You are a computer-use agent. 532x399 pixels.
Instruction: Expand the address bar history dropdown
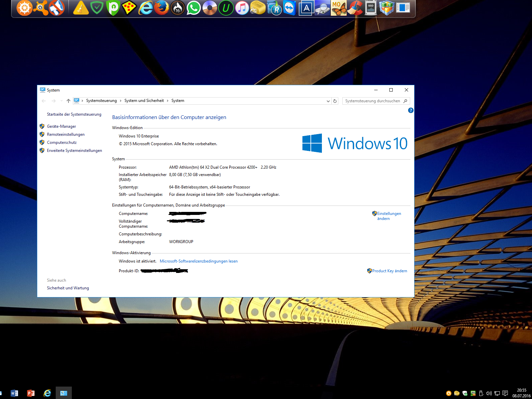point(328,101)
